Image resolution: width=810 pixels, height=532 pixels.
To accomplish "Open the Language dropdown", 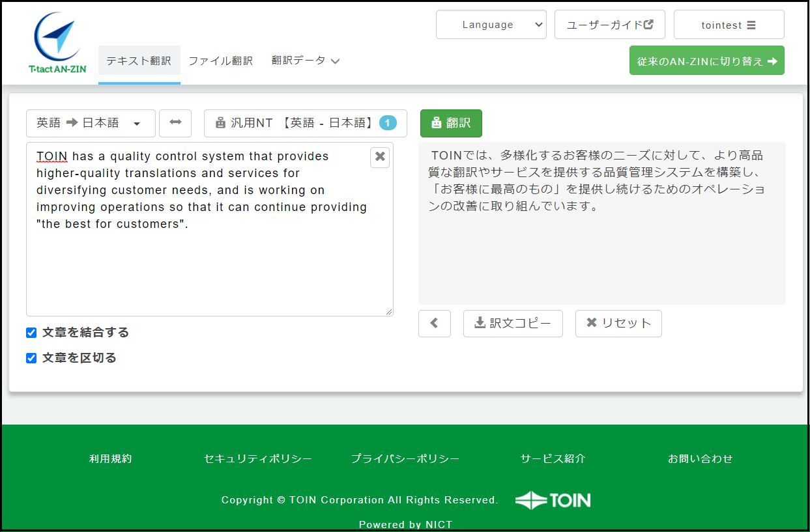I will point(491,25).
